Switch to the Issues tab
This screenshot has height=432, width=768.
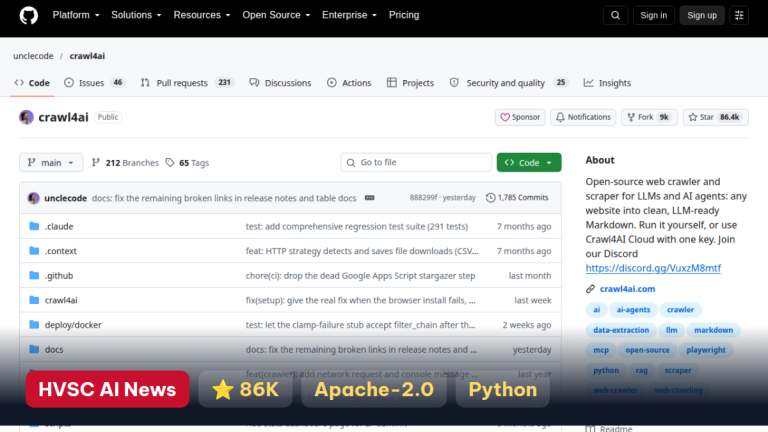(95, 83)
